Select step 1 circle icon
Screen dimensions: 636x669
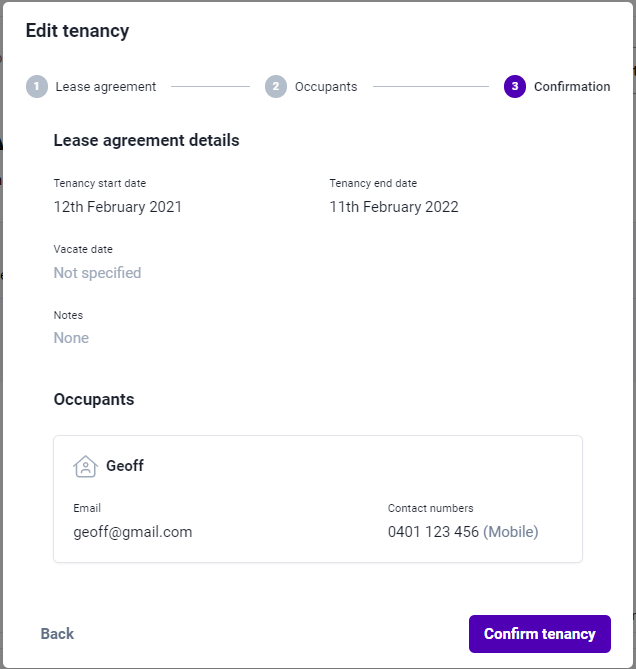pyautogui.click(x=37, y=87)
